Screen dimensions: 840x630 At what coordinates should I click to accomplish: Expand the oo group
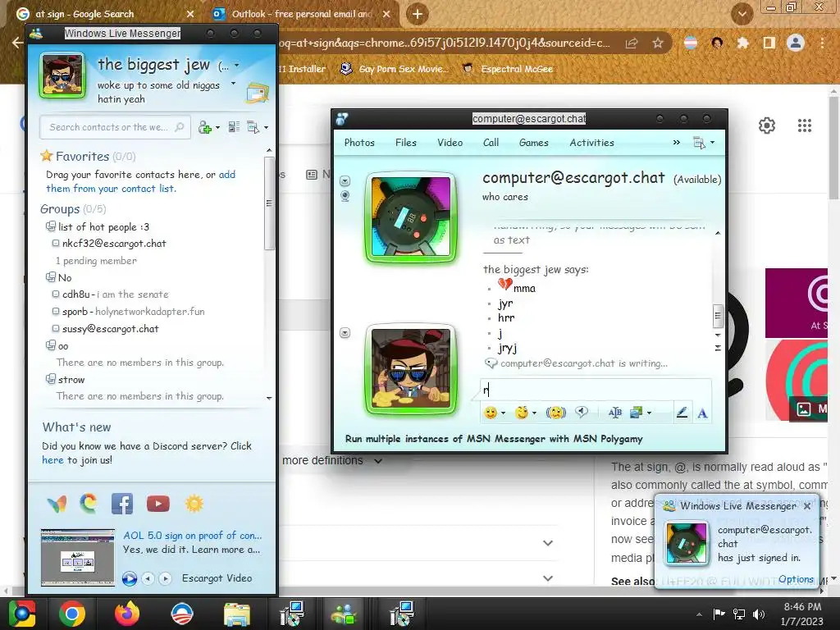pyautogui.click(x=50, y=345)
